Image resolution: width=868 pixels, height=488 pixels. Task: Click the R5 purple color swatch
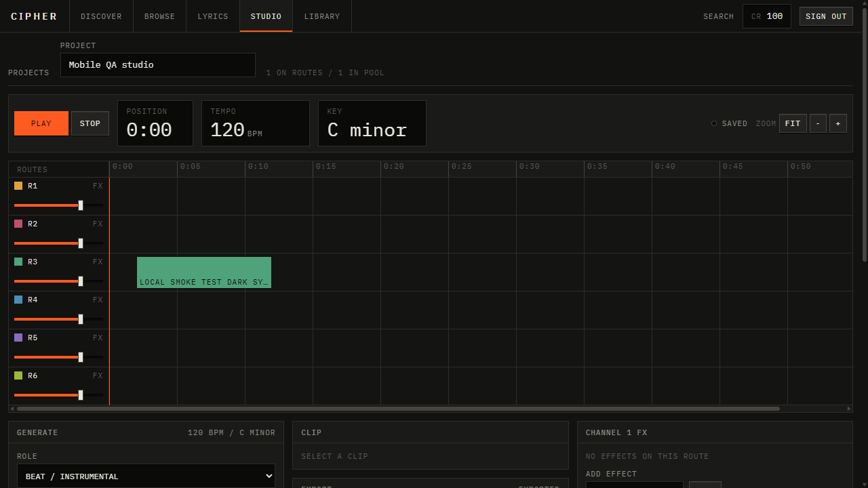tap(18, 338)
